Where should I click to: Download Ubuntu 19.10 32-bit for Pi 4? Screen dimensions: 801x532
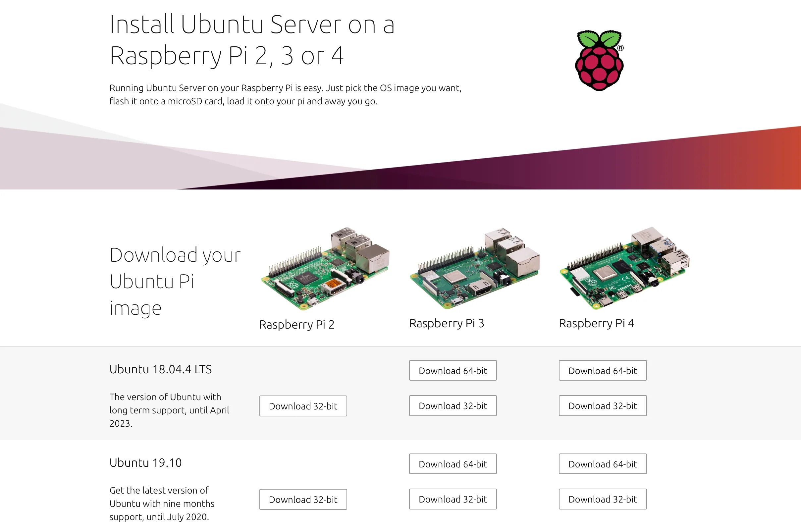[x=603, y=499]
